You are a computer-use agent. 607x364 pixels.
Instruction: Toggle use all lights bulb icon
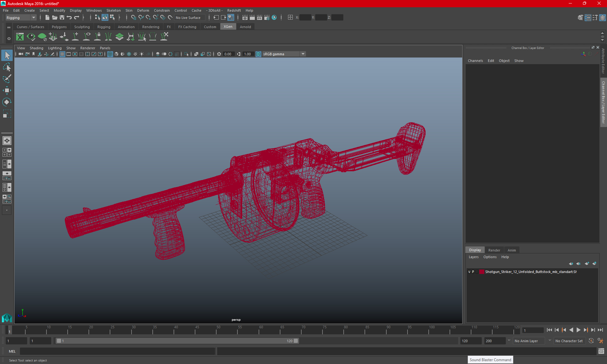pyautogui.click(x=142, y=54)
